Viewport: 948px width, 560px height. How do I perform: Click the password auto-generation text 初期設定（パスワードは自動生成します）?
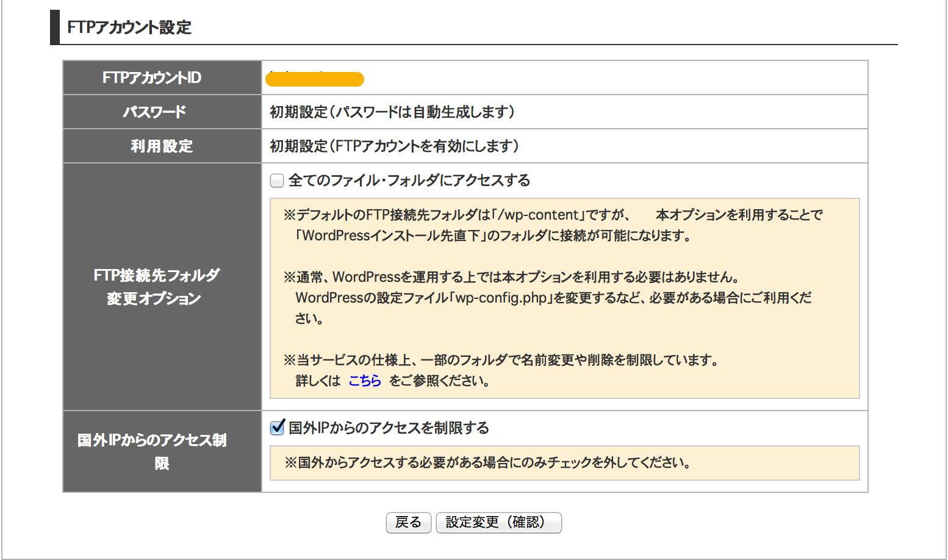coord(392,112)
